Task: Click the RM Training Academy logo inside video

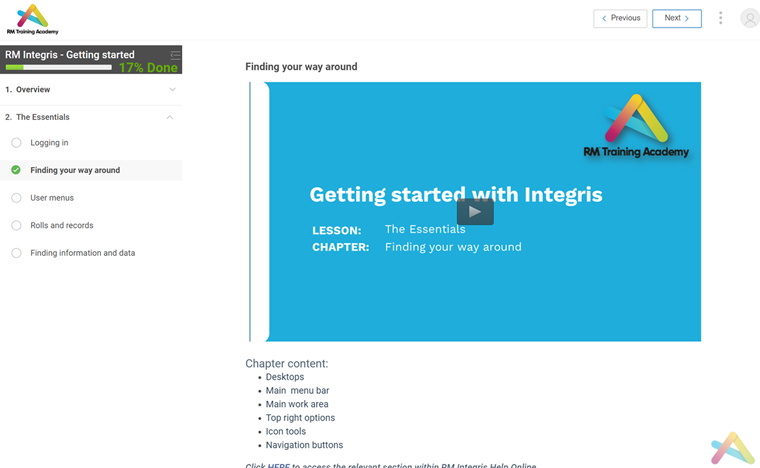Action: coord(636,126)
